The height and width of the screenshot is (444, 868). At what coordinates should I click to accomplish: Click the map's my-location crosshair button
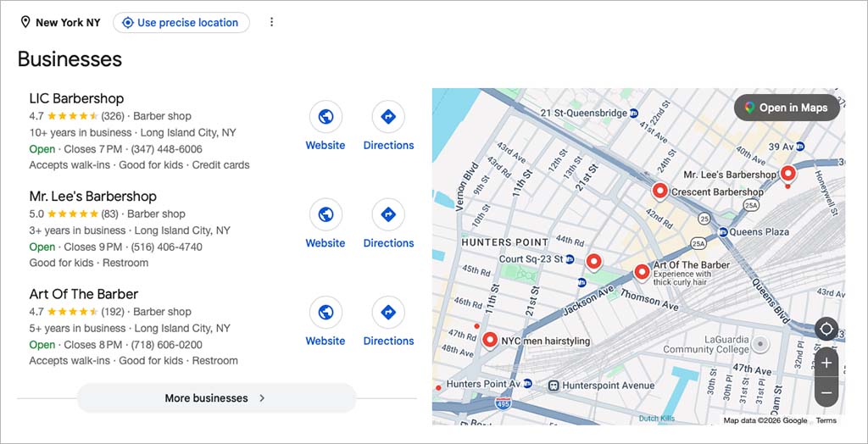(x=826, y=329)
